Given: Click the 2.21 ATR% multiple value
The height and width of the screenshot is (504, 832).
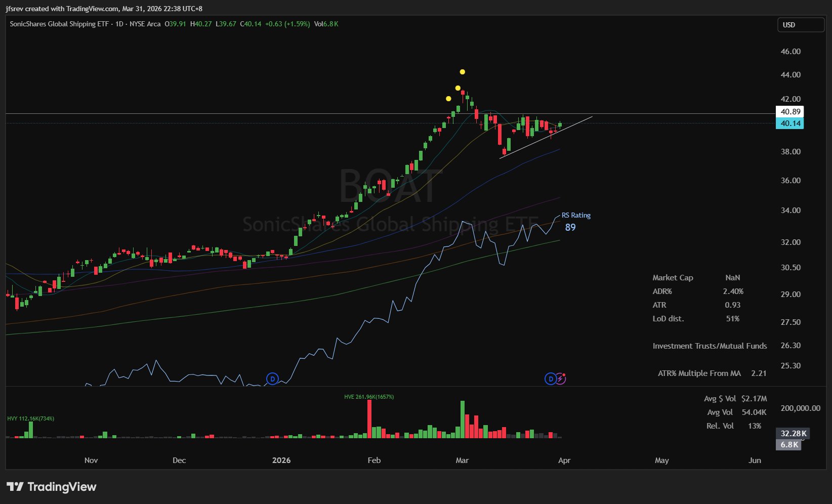Looking at the screenshot, I should [759, 373].
